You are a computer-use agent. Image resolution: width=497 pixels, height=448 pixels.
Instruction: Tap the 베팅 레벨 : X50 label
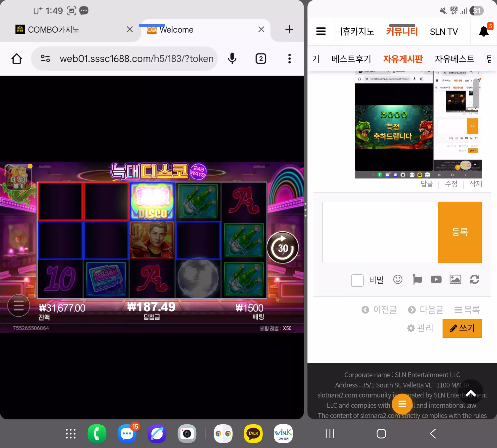point(276,328)
